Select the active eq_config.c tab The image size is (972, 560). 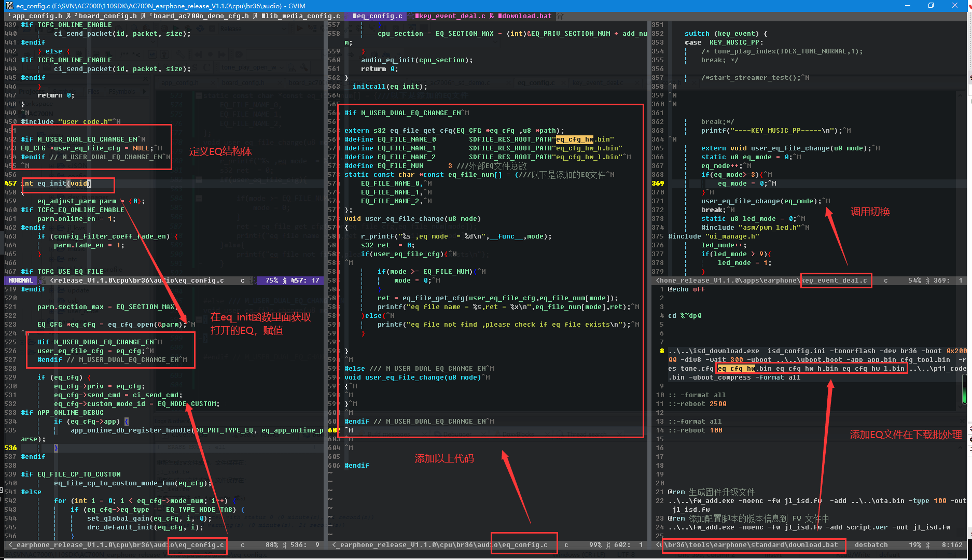377,16
